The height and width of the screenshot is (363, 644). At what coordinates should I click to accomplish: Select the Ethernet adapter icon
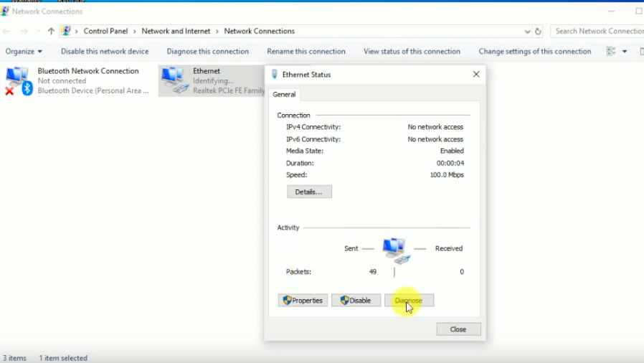click(175, 80)
